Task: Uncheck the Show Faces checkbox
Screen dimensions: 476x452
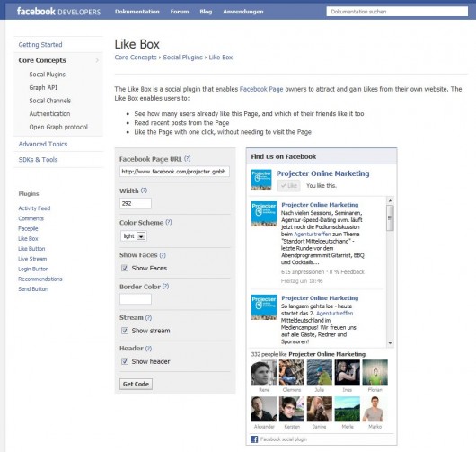Action: pyautogui.click(x=125, y=268)
